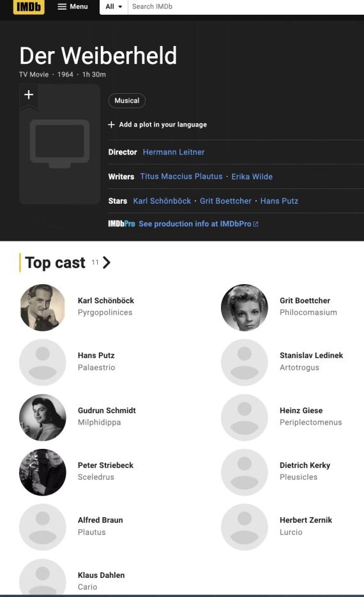Click character Milphidippa
This screenshot has height=597, width=364.
click(x=100, y=422)
